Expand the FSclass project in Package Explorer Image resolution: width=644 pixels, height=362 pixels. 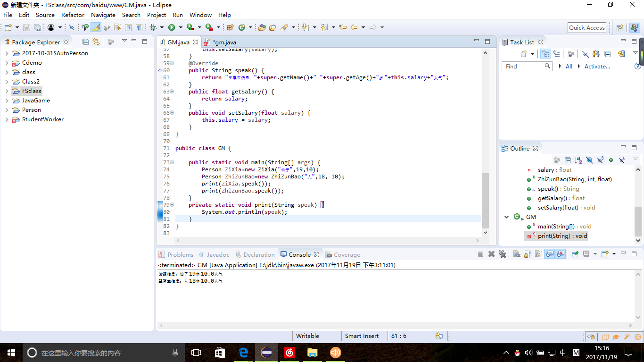7,91
